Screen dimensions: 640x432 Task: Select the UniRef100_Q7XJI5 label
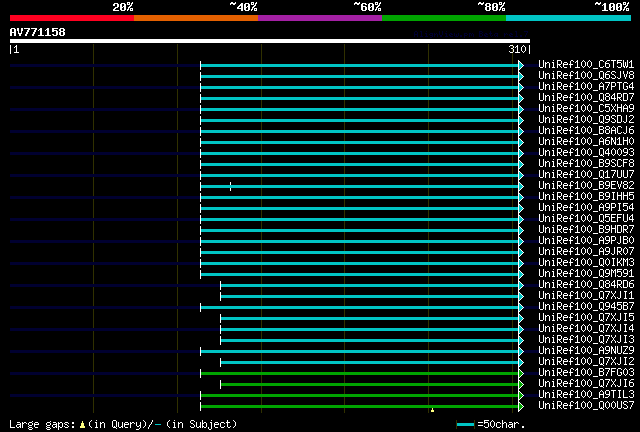click(586, 318)
